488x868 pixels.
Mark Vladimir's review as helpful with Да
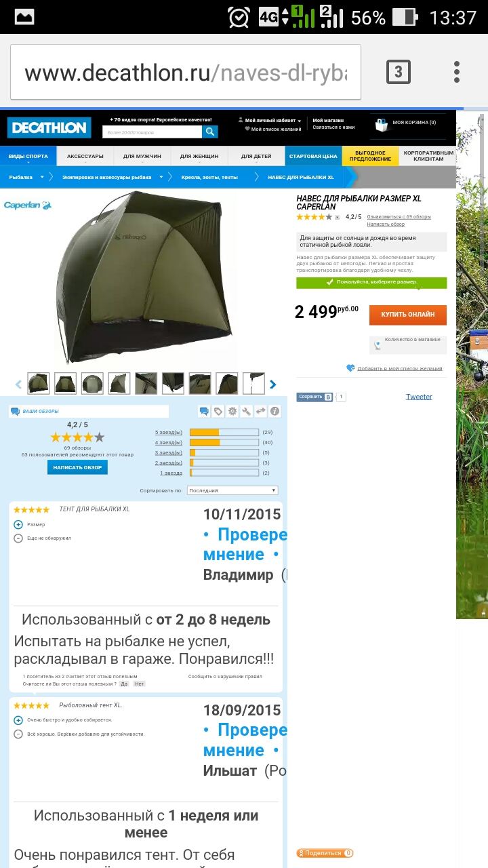[124, 684]
